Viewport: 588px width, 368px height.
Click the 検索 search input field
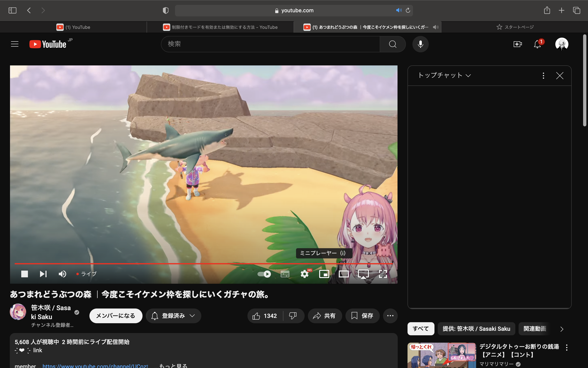(x=270, y=44)
